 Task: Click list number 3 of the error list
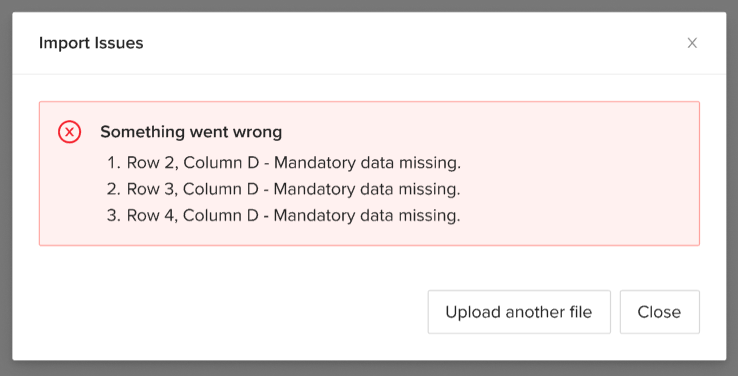[114, 216]
